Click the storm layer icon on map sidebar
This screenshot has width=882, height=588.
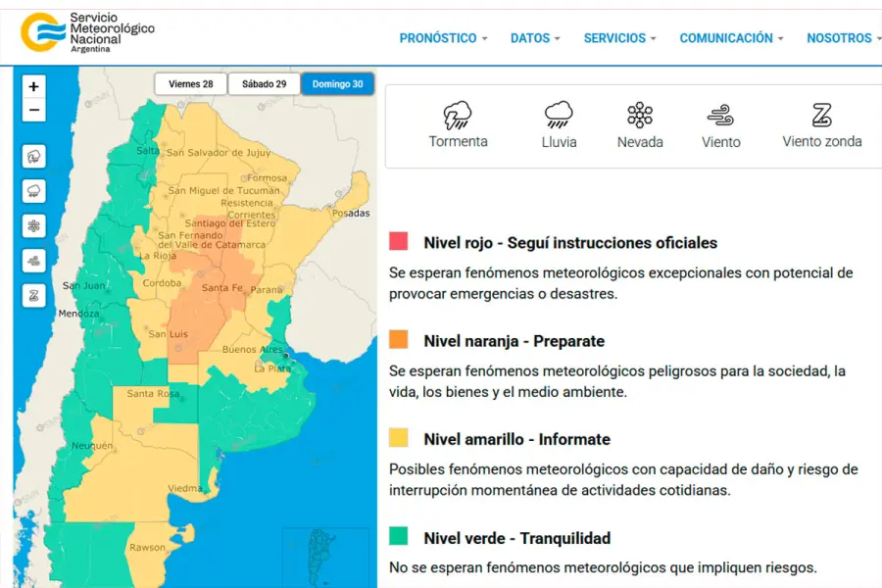click(34, 157)
